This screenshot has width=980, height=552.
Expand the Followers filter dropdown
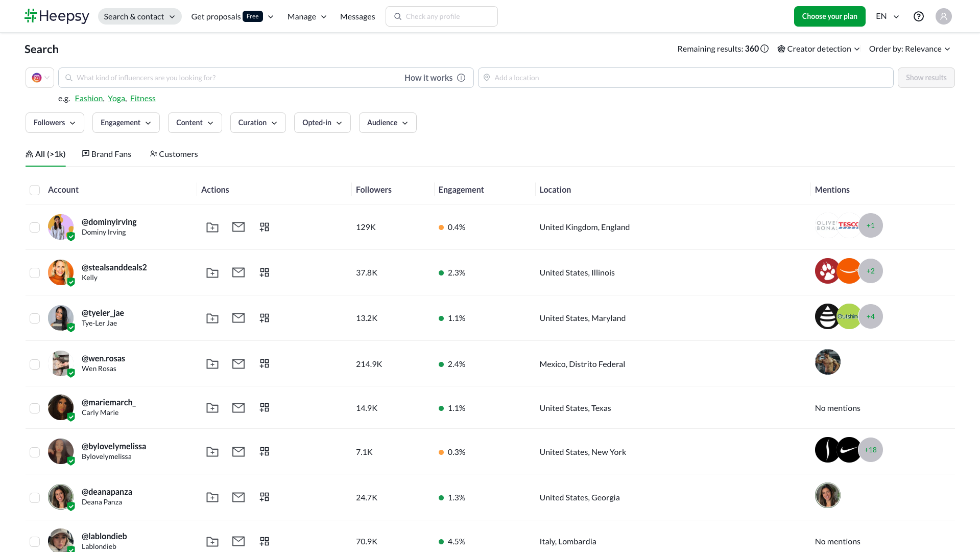pos(55,123)
